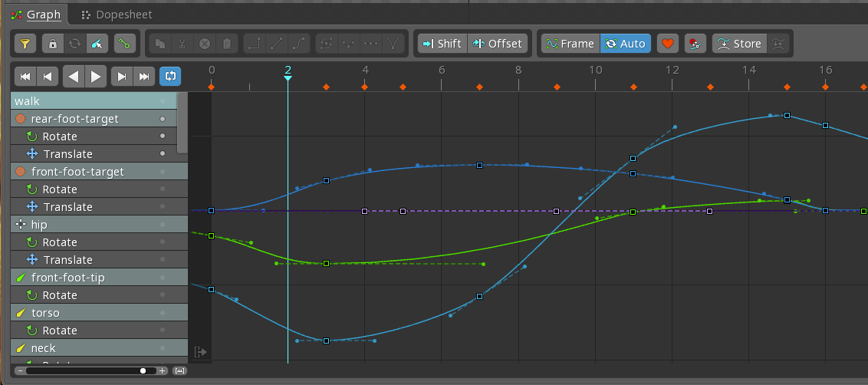
Task: Toggle visibility dot for hip row
Action: (x=163, y=225)
